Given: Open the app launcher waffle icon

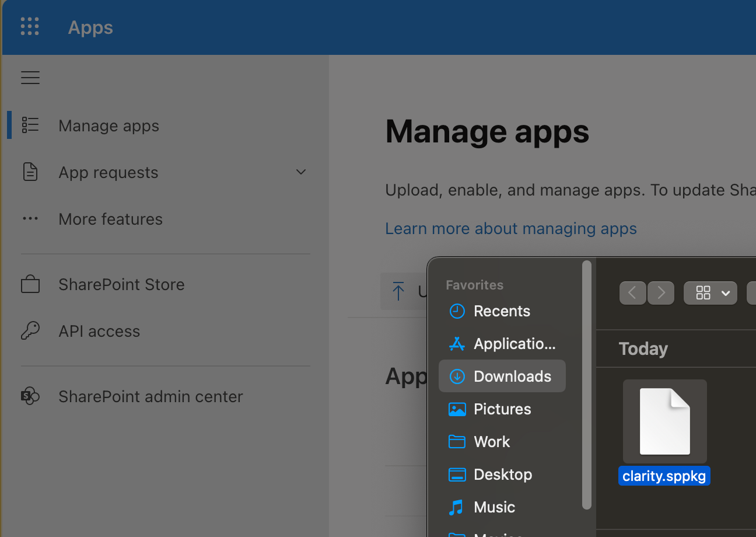Looking at the screenshot, I should click(x=30, y=27).
